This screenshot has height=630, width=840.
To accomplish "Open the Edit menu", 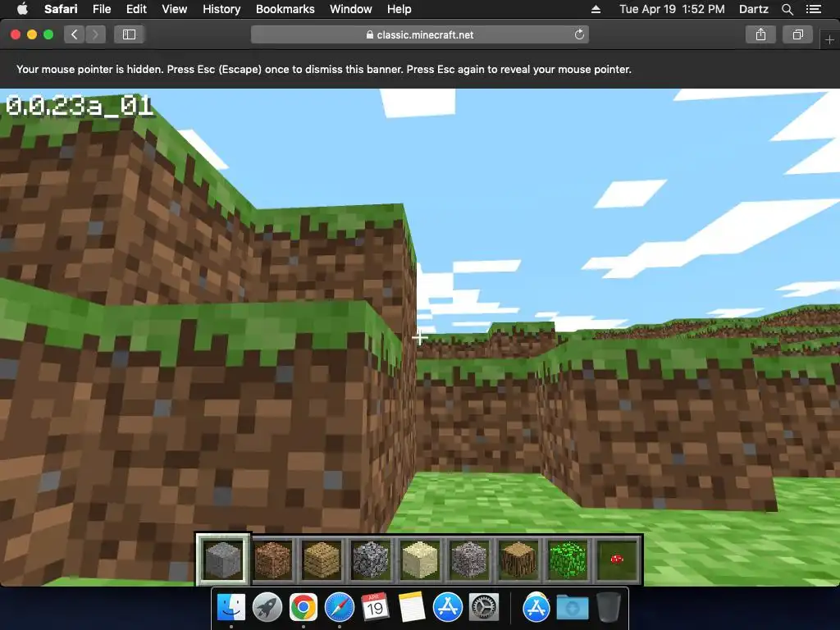I will 136,9.
